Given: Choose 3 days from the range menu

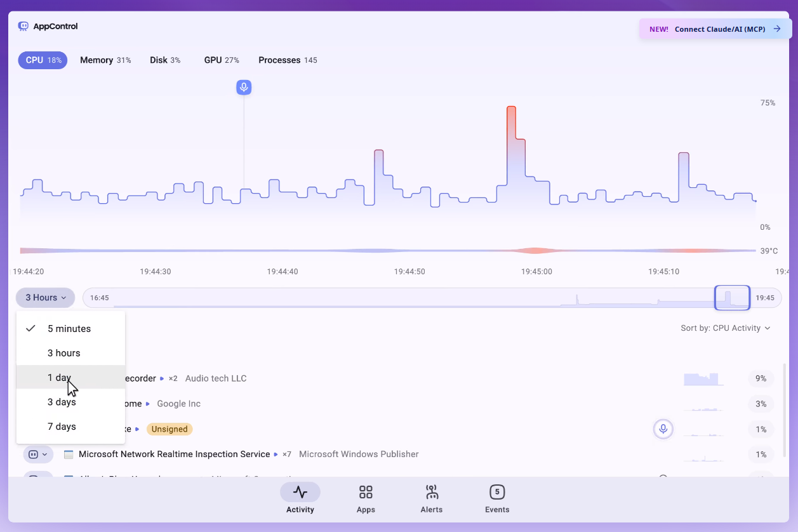Looking at the screenshot, I should tap(70, 402).
